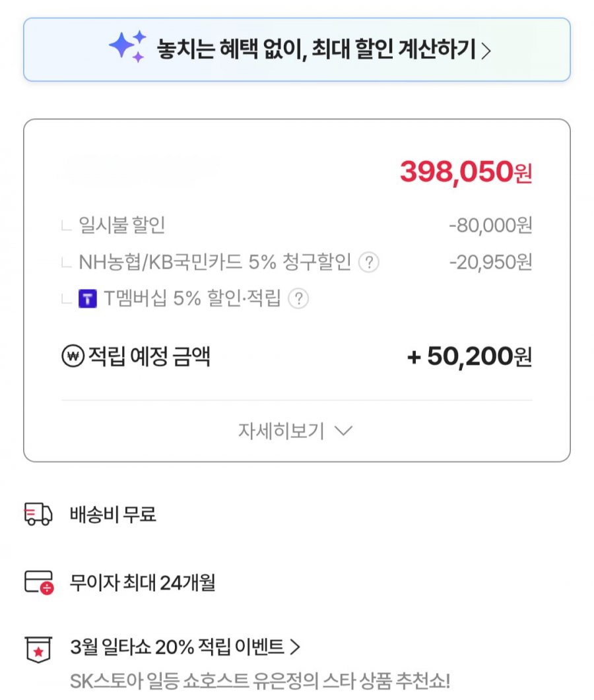Click the arrow after 최대 할인 계산하기
This screenshot has width=594, height=700.
coord(486,51)
